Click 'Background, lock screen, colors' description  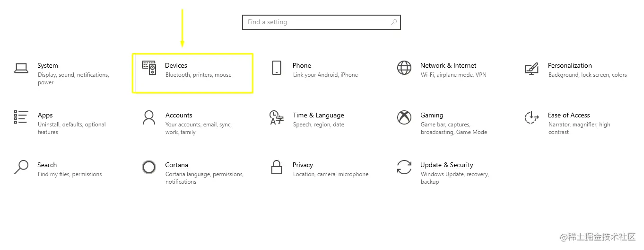pyautogui.click(x=588, y=75)
